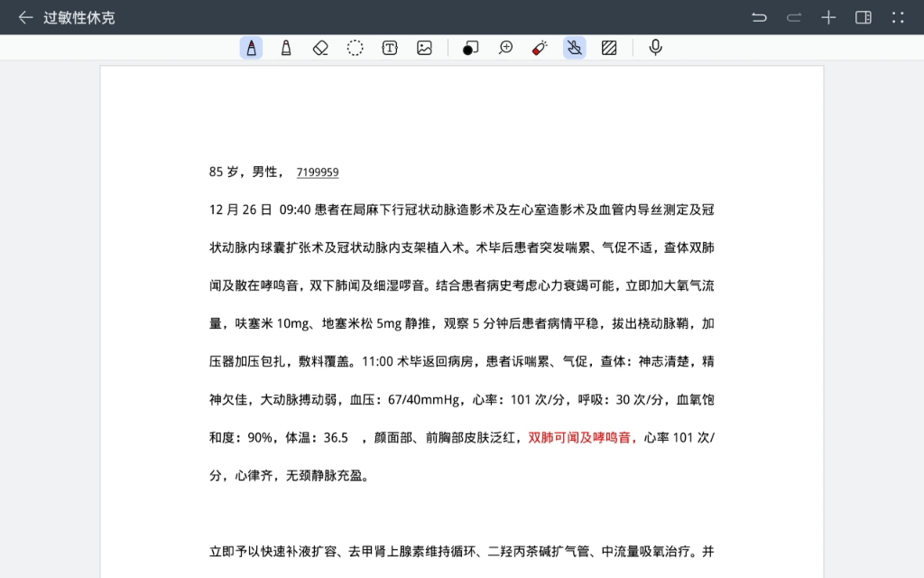Activate the Lasso selection tool
924x578 pixels.
tap(355, 47)
